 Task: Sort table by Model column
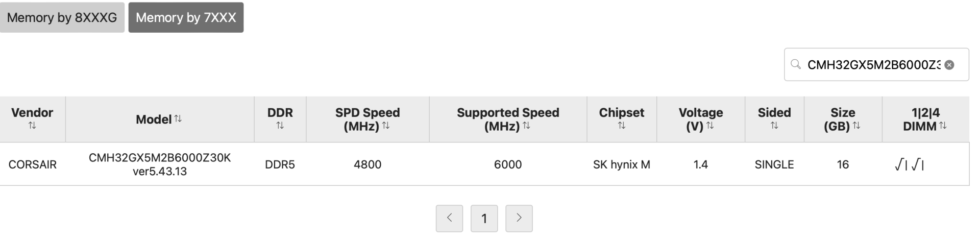178,118
